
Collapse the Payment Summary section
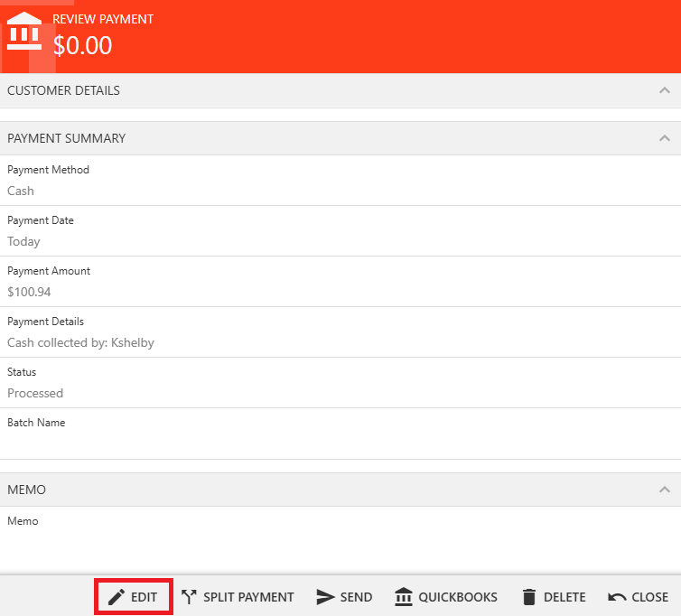(x=665, y=138)
